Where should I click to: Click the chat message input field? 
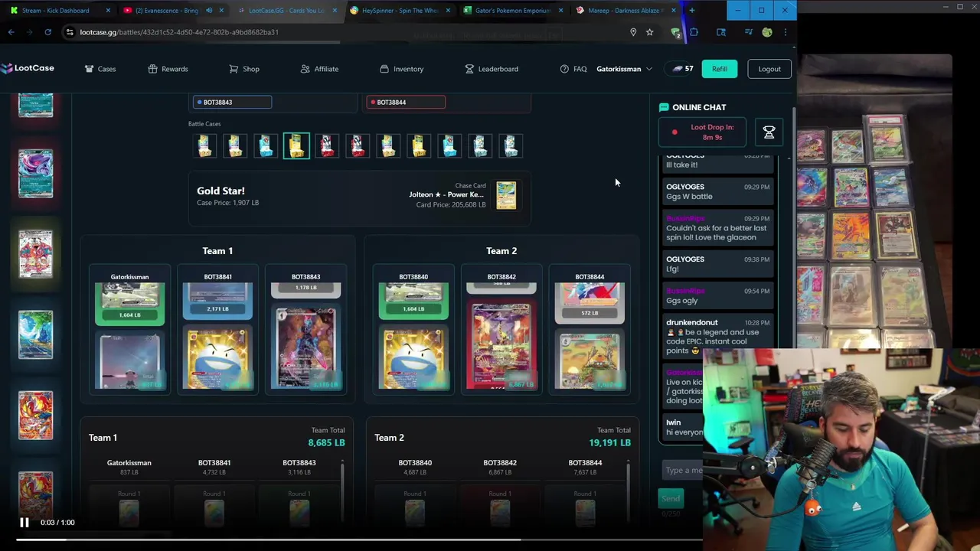tap(682, 470)
